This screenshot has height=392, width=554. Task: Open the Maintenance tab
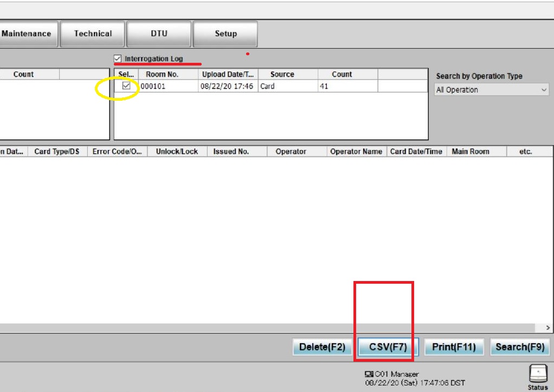tap(27, 34)
